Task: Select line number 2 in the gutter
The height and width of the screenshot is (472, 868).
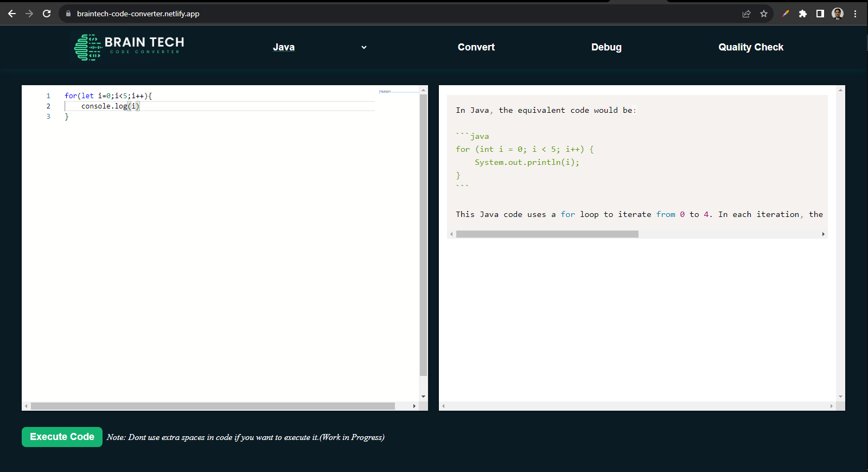Action: 48,106
